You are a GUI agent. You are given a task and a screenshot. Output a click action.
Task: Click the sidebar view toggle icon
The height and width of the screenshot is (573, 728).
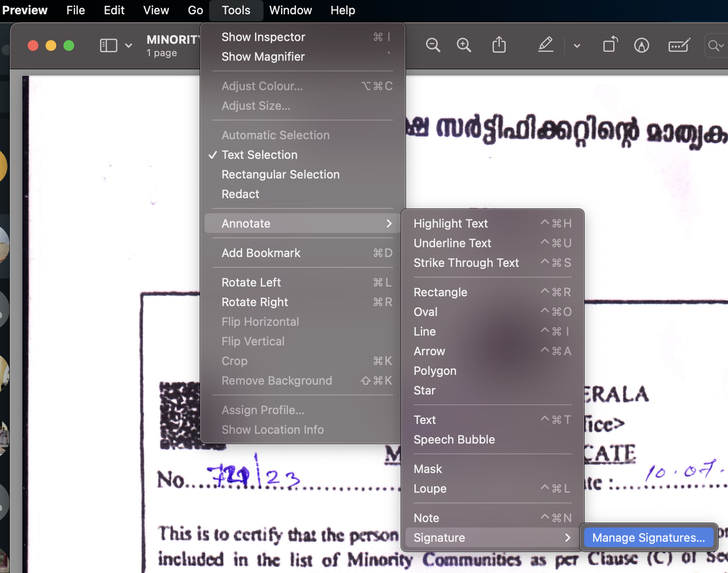(109, 46)
